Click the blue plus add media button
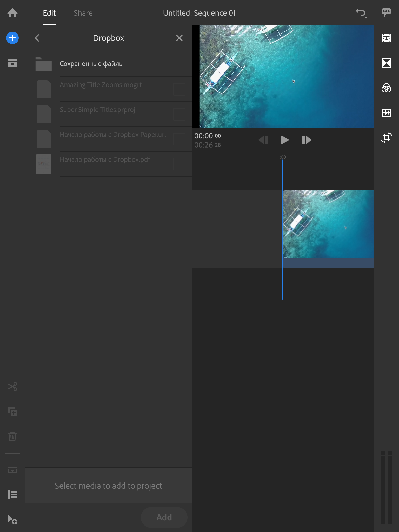This screenshot has width=399, height=532. click(x=12, y=38)
